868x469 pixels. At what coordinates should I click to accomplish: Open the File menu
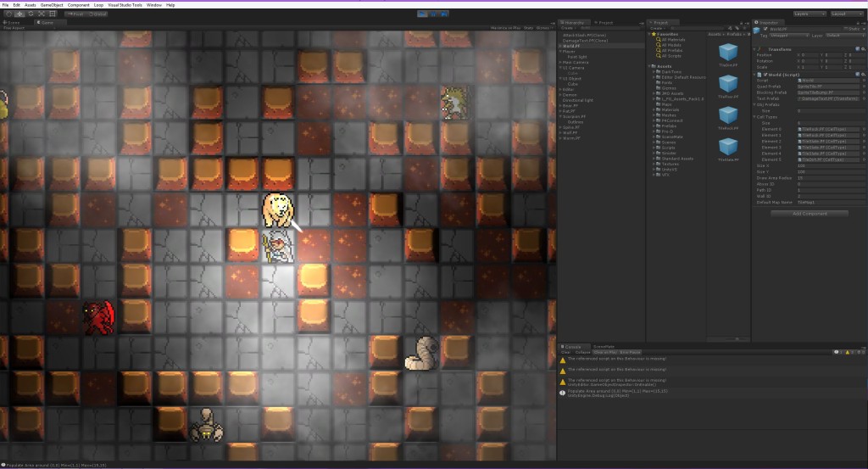[6, 5]
